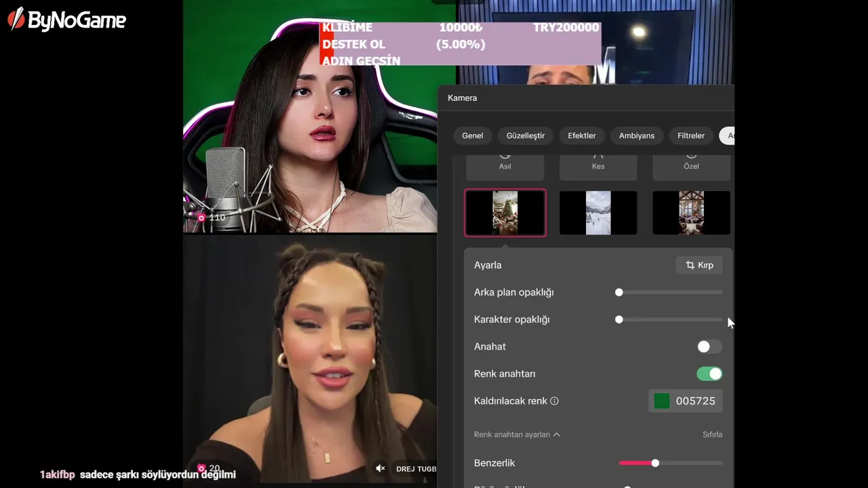Switch to the Güzelleştir tab
868x488 pixels.
[x=526, y=136]
